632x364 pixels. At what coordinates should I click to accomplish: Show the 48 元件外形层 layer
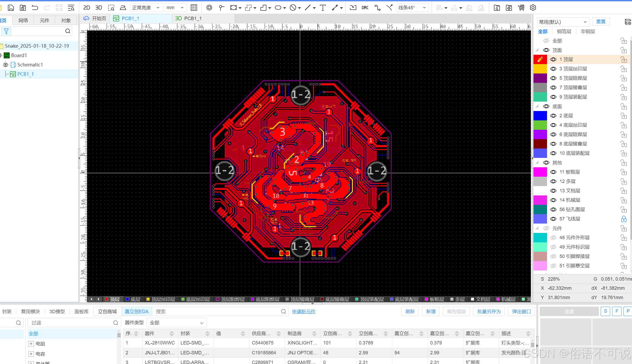(553, 238)
